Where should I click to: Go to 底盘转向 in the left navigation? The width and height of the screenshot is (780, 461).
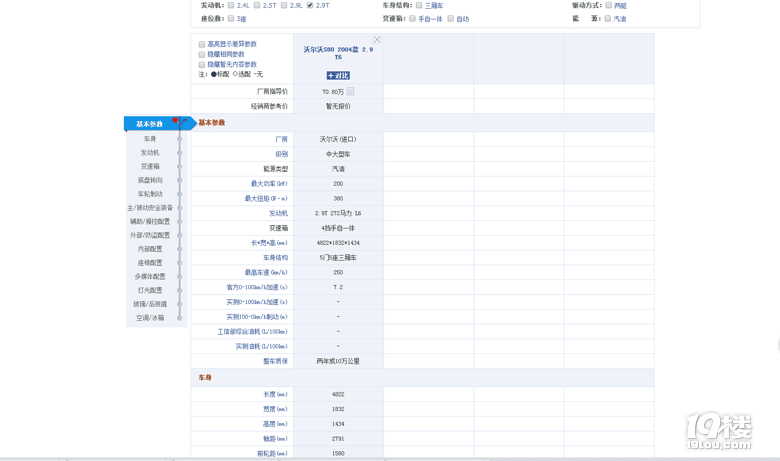(150, 180)
